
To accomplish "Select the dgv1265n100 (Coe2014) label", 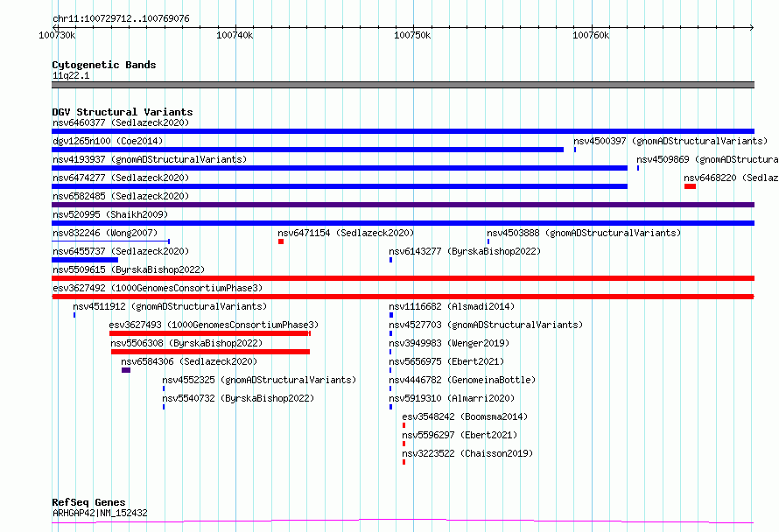I will 108,141.
